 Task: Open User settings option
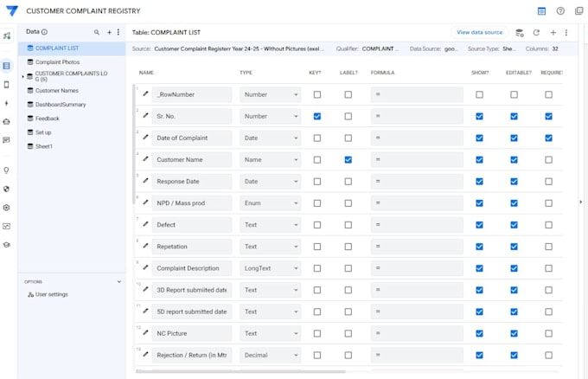(48, 294)
